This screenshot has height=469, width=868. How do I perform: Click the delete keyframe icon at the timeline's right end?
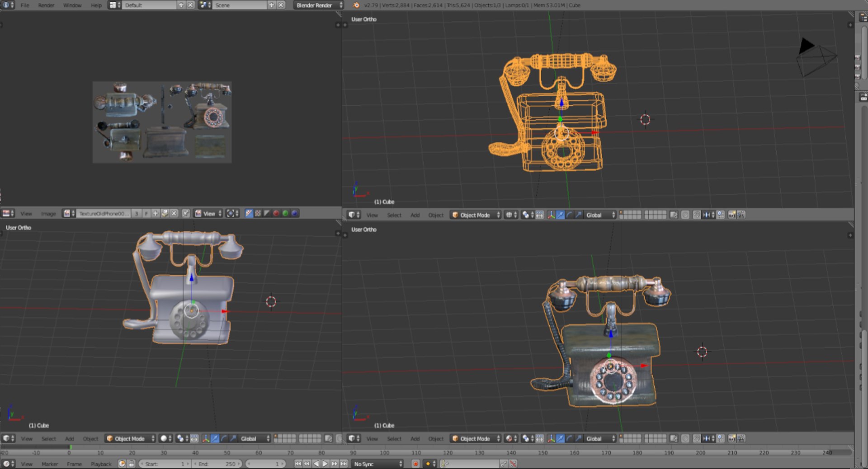[513, 464]
